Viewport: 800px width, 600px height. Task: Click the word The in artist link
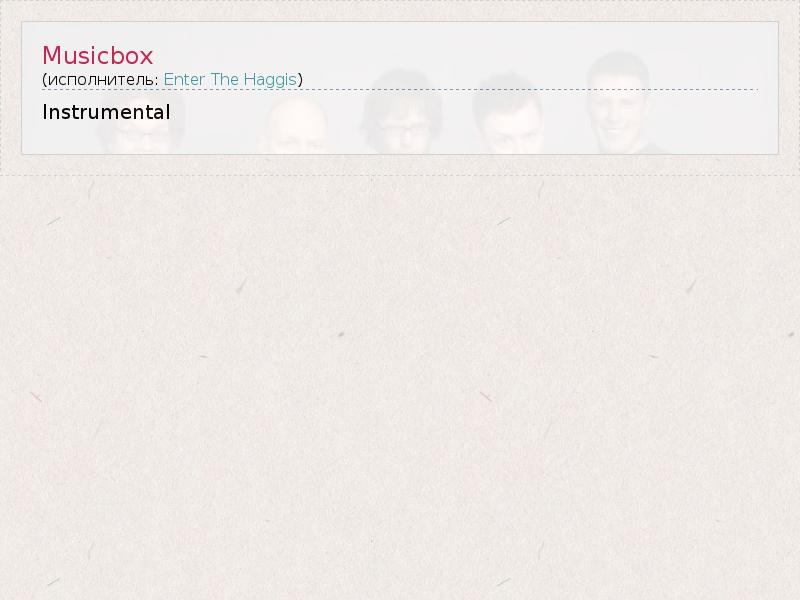tap(224, 80)
